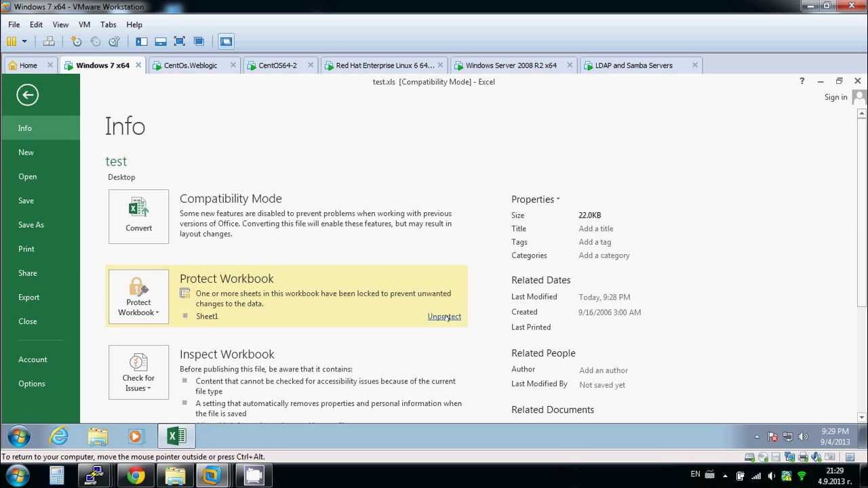
Task: Click host Wi-Fi tray icon
Action: 802,476
